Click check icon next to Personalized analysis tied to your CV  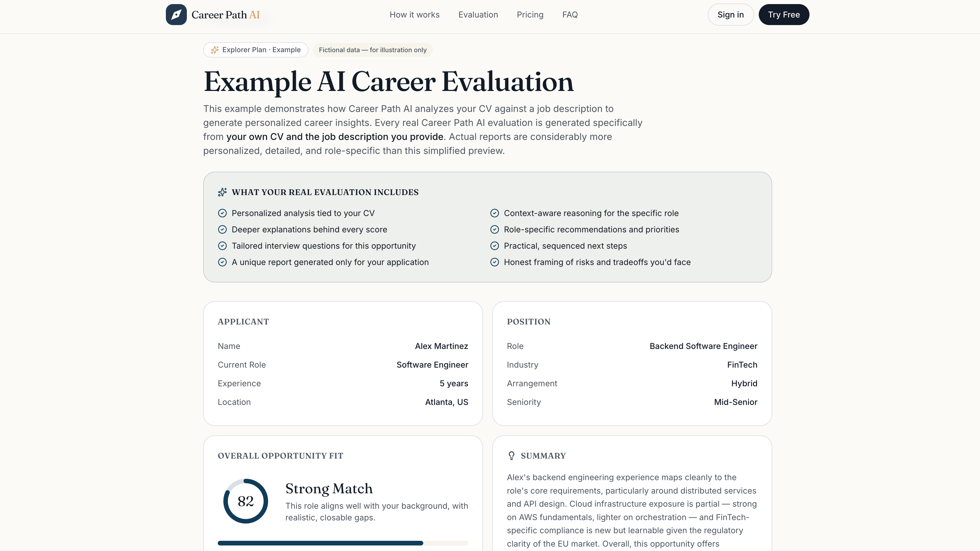click(222, 213)
